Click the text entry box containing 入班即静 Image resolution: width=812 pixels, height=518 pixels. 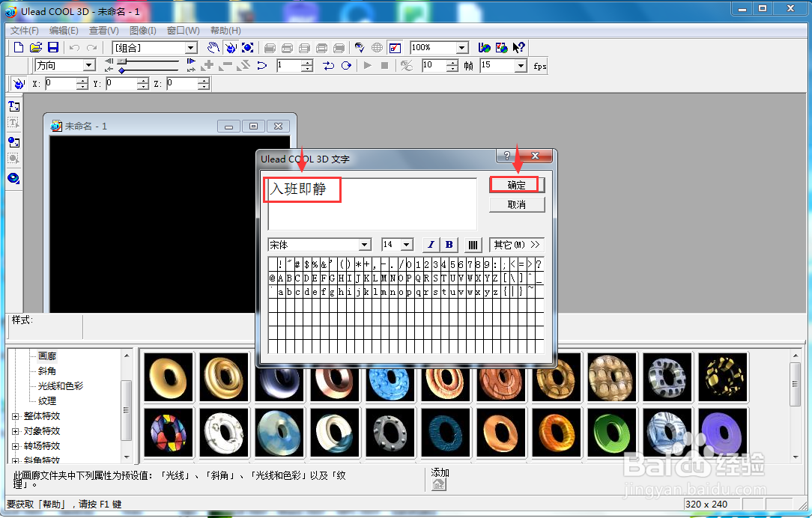coord(372,204)
